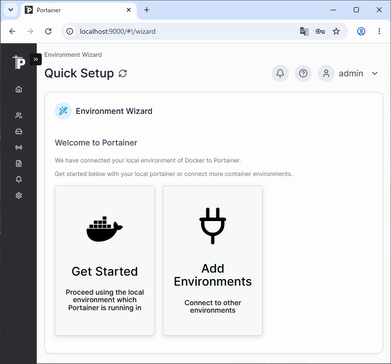Open Notifications via the sidebar bell icon
The width and height of the screenshot is (391, 364).
(19, 179)
